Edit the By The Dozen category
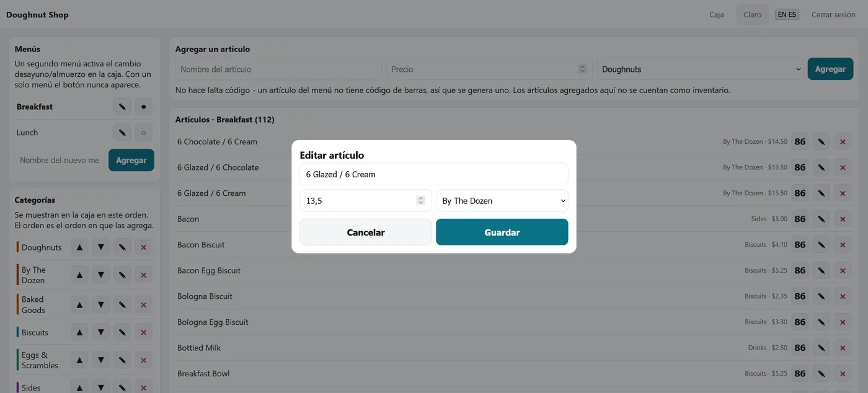The image size is (868, 393). 122,275
